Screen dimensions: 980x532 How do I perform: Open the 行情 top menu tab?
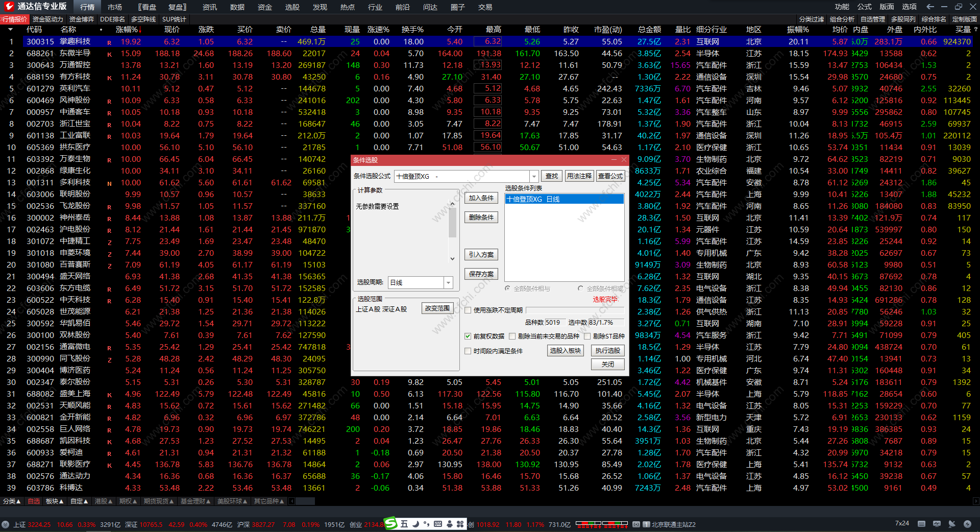87,7
